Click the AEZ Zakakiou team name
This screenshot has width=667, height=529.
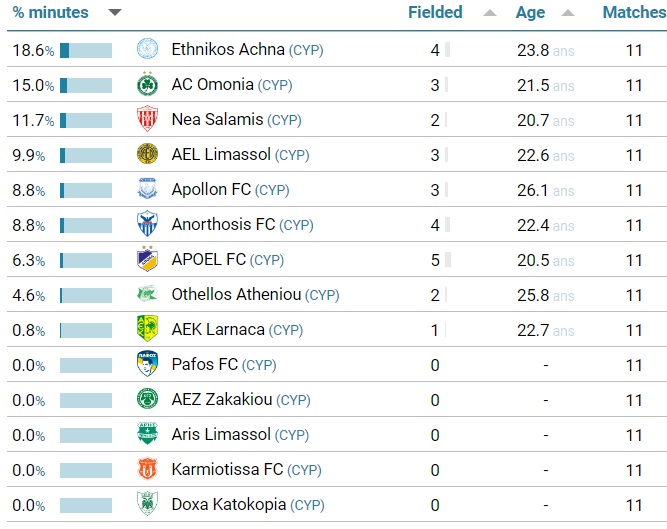(x=222, y=399)
